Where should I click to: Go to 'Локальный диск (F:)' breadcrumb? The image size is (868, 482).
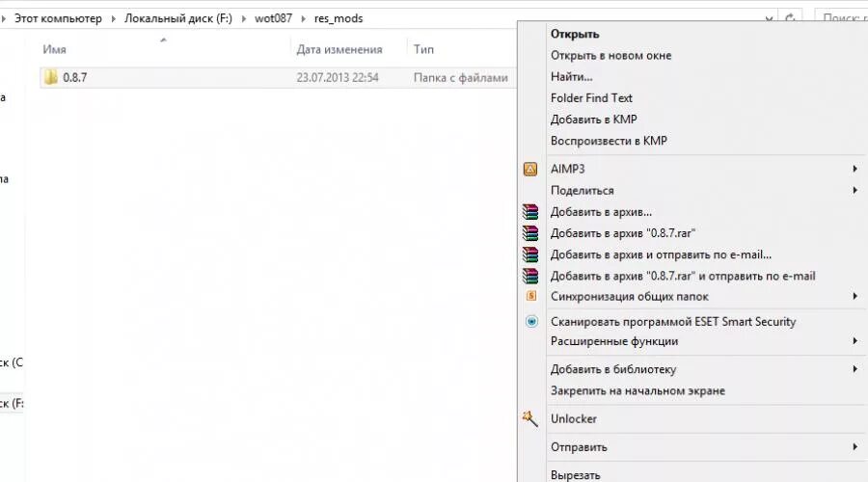tap(178, 18)
